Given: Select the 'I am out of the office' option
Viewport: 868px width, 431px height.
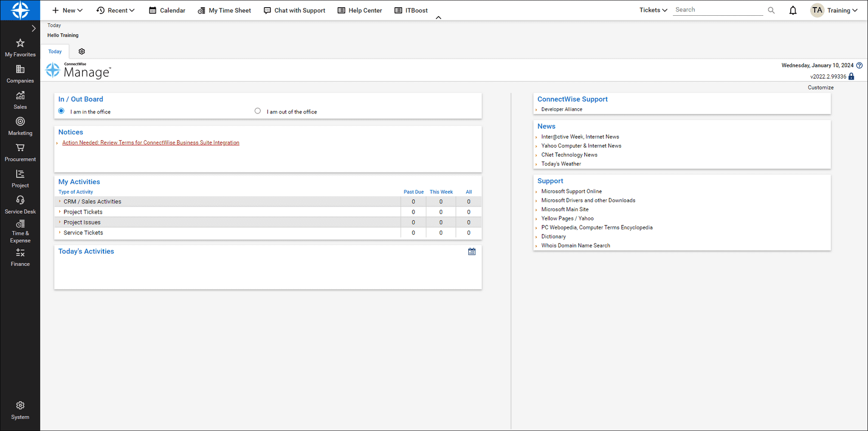Looking at the screenshot, I should (x=258, y=111).
